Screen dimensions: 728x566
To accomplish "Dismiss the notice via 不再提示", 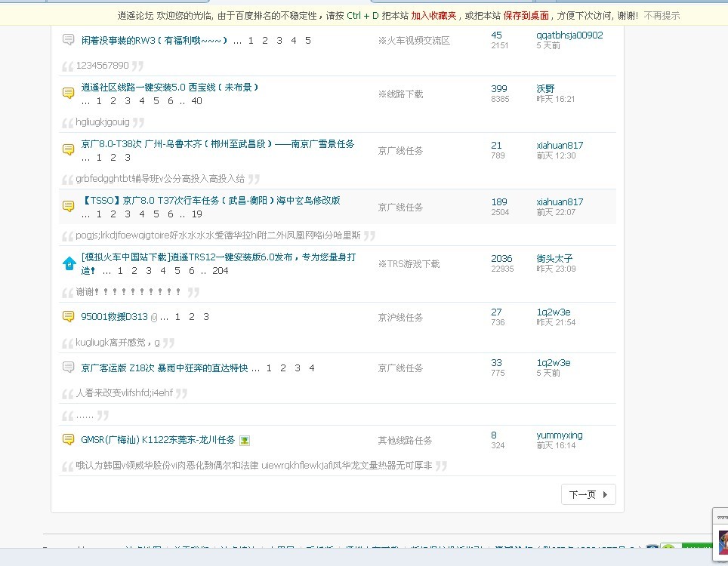I will tap(662, 15).
